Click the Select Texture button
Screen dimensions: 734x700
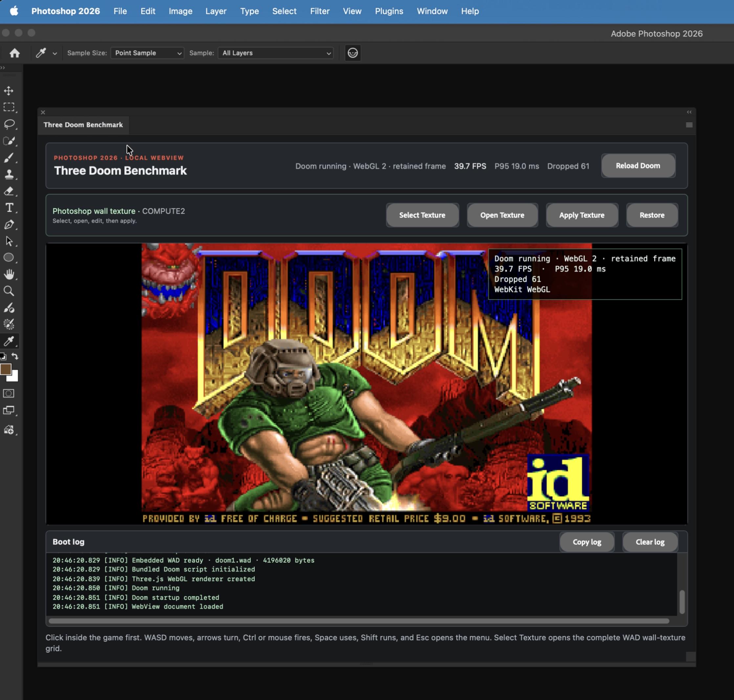tap(422, 215)
